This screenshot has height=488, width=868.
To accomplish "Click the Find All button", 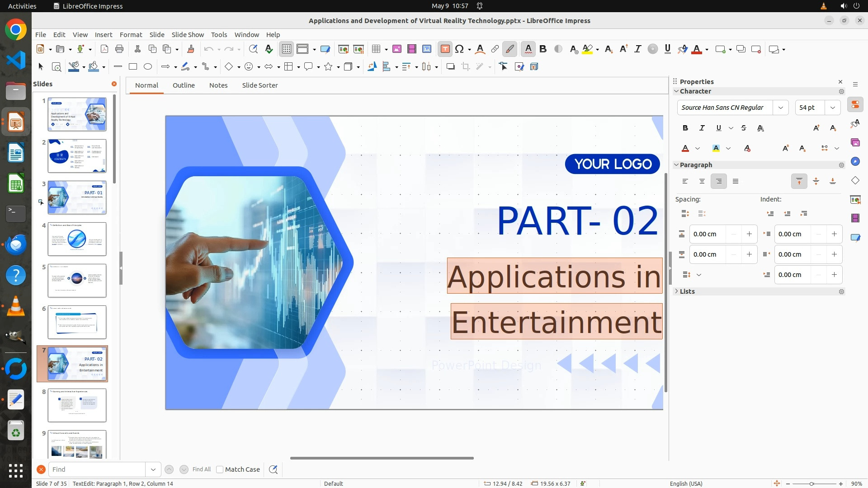I will [x=201, y=469].
